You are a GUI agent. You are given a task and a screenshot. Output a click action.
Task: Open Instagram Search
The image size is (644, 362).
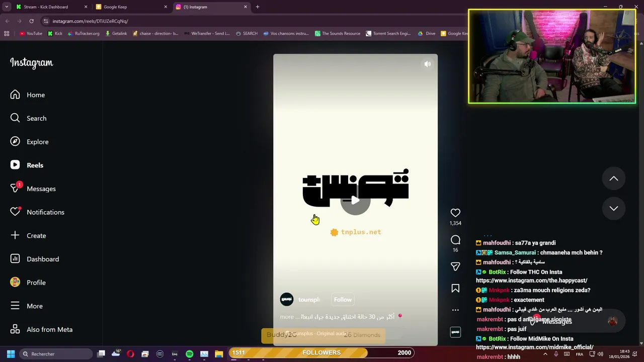click(28, 118)
